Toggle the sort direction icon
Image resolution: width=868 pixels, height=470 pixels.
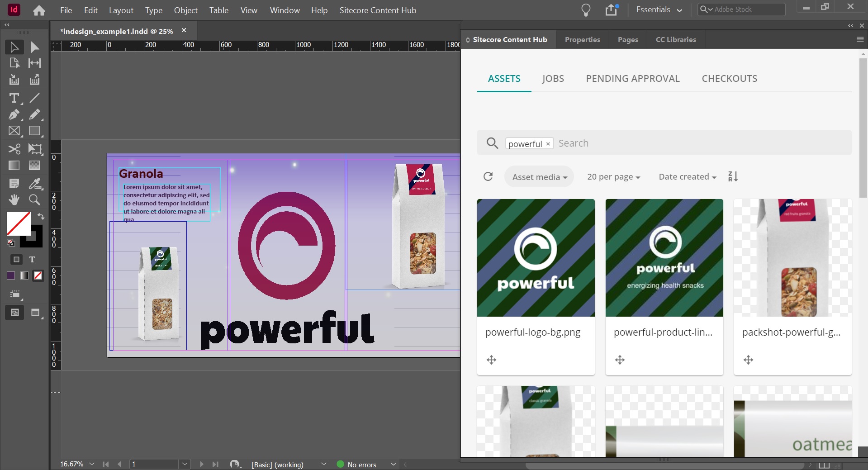(733, 176)
